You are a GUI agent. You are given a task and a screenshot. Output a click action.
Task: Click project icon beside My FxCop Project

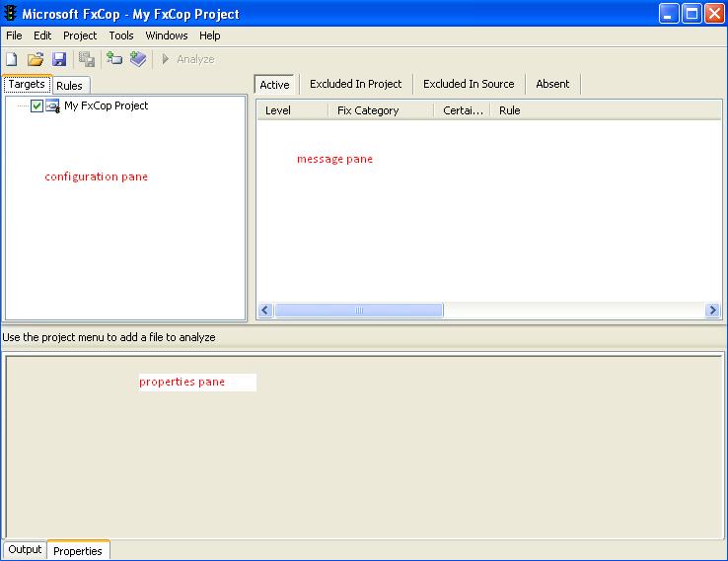pos(53,106)
